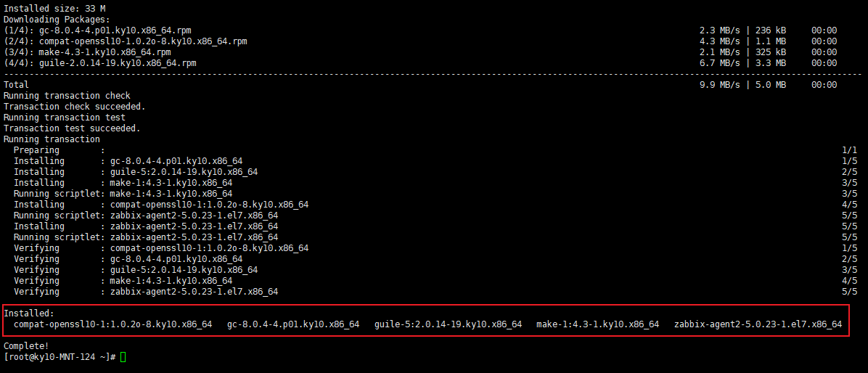Viewport: 868px width, 373px height.
Task: Click the "Transaction test succeeded." line
Action: (x=72, y=128)
